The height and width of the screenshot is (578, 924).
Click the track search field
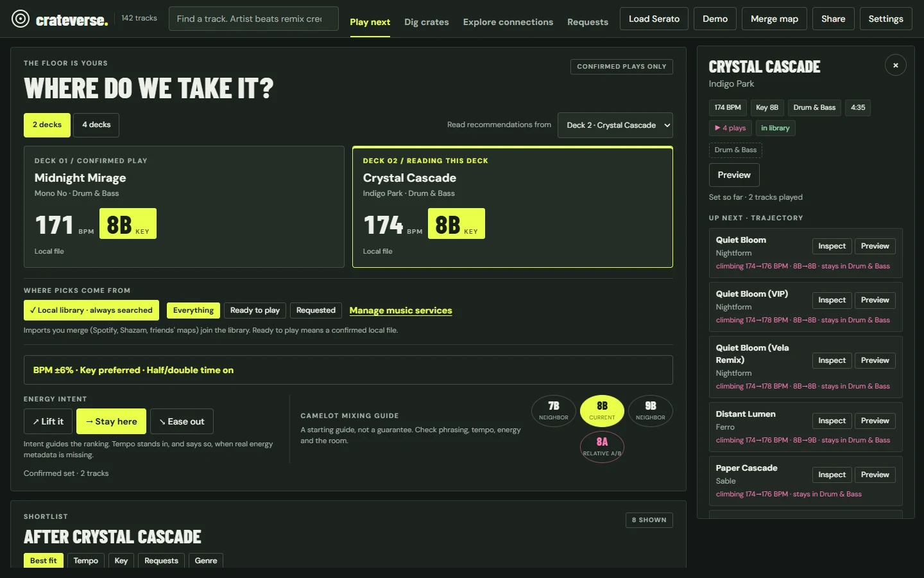(x=253, y=19)
